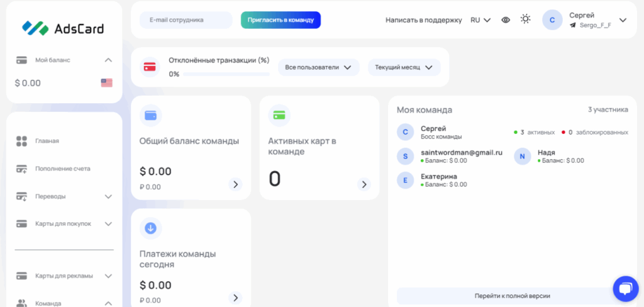The height and width of the screenshot is (307, 644).
Task: Switch the light/dark theme with the sun icon
Action: [525, 19]
